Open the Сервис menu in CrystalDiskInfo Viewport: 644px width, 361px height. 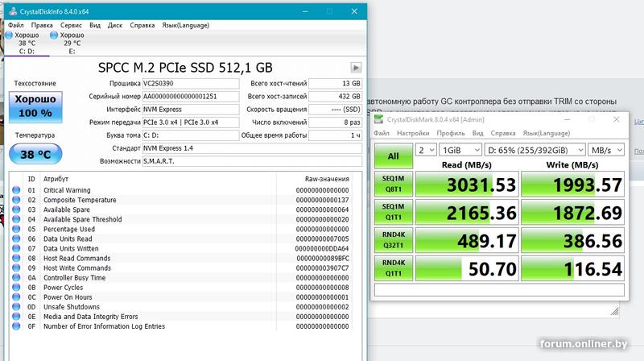(x=71, y=25)
